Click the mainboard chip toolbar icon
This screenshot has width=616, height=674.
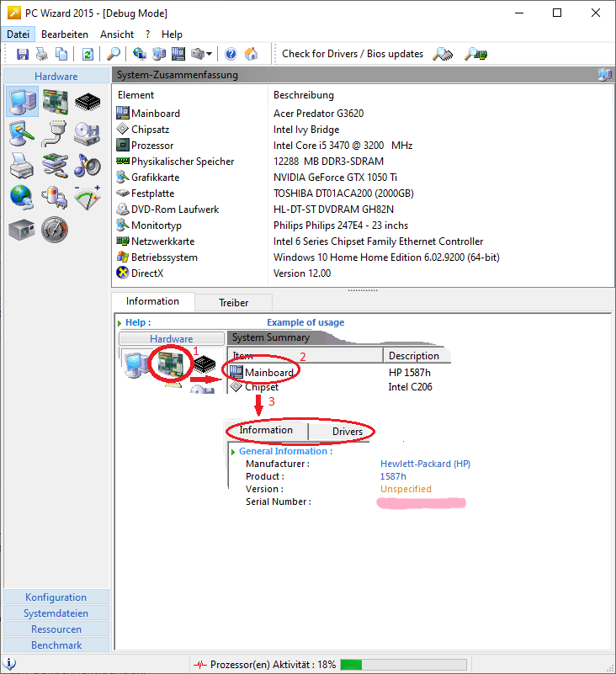tap(178, 54)
